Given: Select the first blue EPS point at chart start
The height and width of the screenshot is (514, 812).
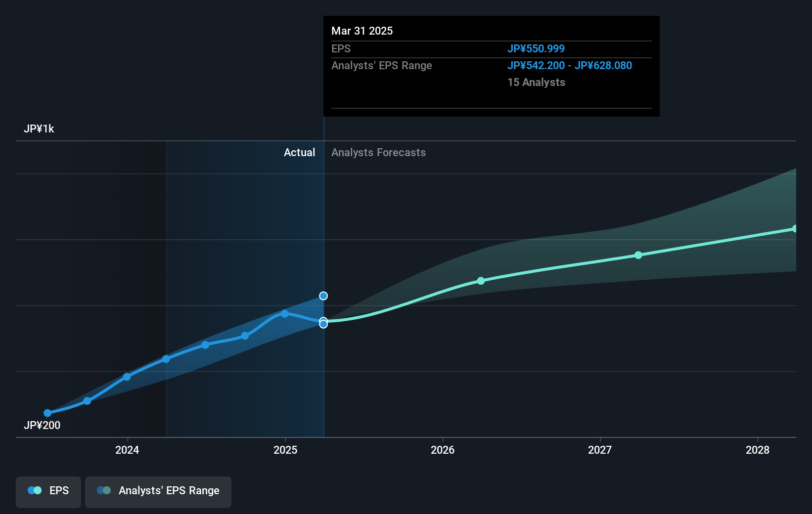Looking at the screenshot, I should pyautogui.click(x=47, y=412).
